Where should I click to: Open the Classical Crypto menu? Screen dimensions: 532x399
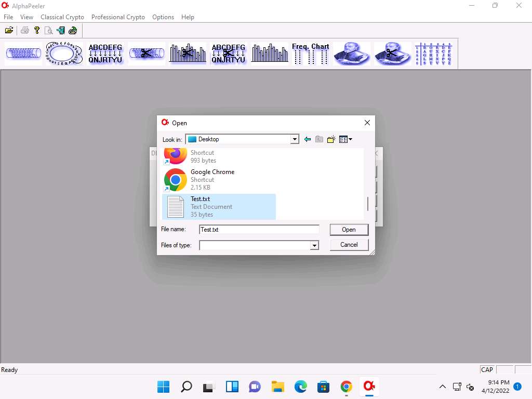click(62, 17)
